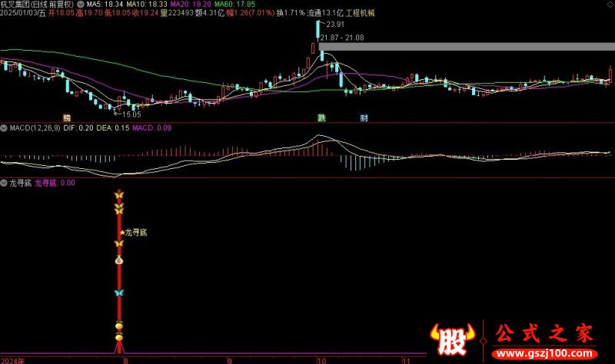Click the 榜 badge under the candlesticks
615x364 pixels.
click(67, 118)
